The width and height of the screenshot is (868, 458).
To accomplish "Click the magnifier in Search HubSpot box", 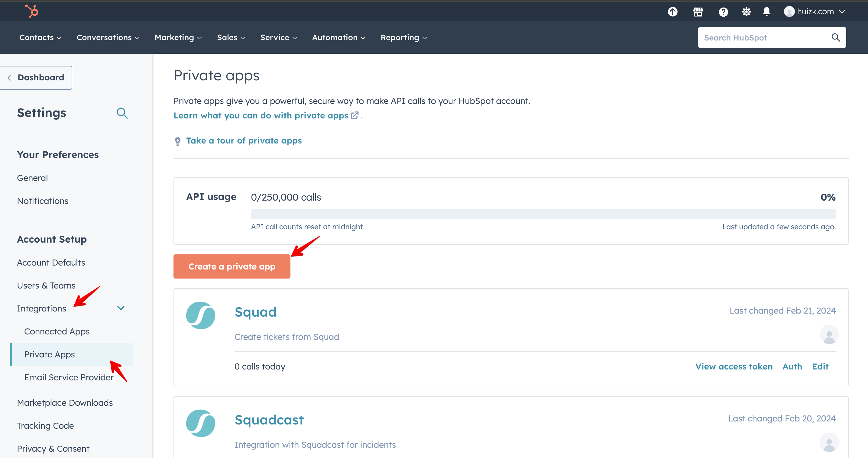I will [836, 37].
